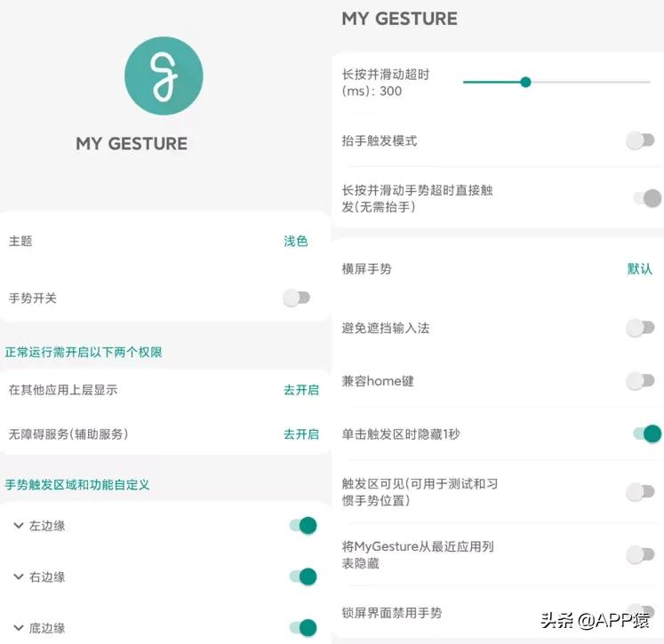Tap 无障碍服务(辅助服务) label
The height and width of the screenshot is (644, 664).
pos(68,434)
